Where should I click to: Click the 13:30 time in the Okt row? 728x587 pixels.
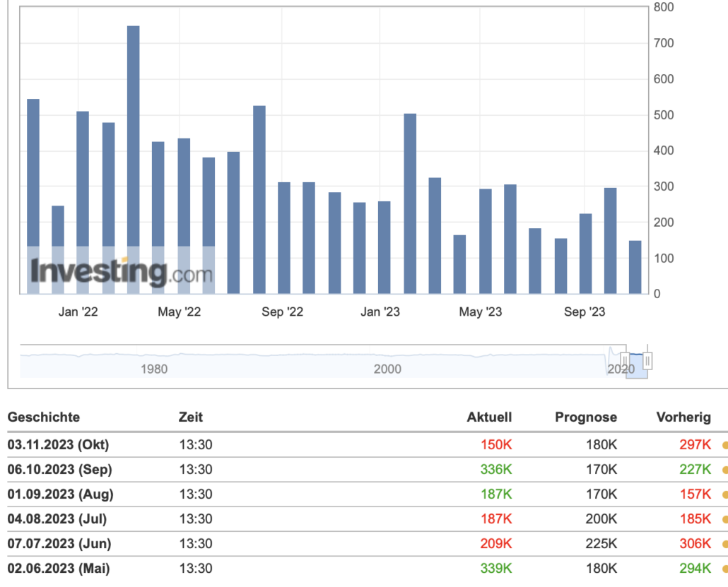pyautogui.click(x=196, y=444)
